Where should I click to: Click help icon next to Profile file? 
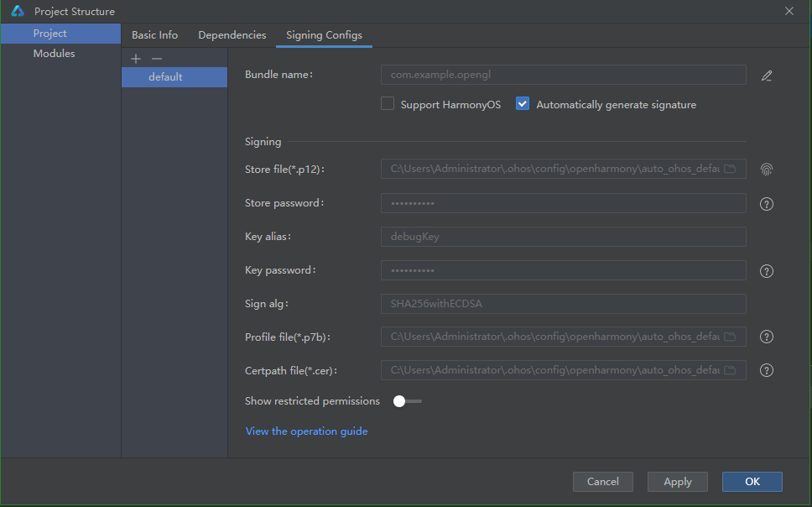click(x=766, y=337)
